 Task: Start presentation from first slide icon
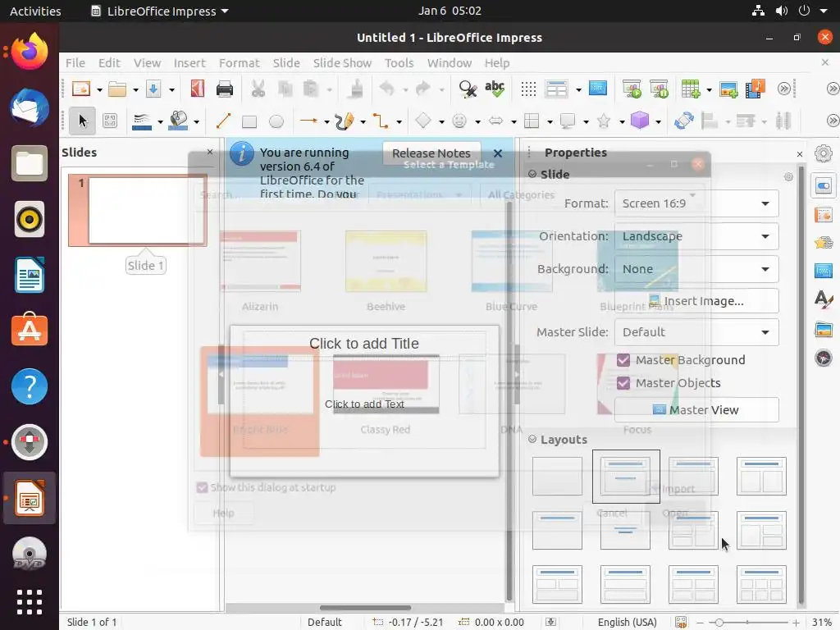[632, 89]
